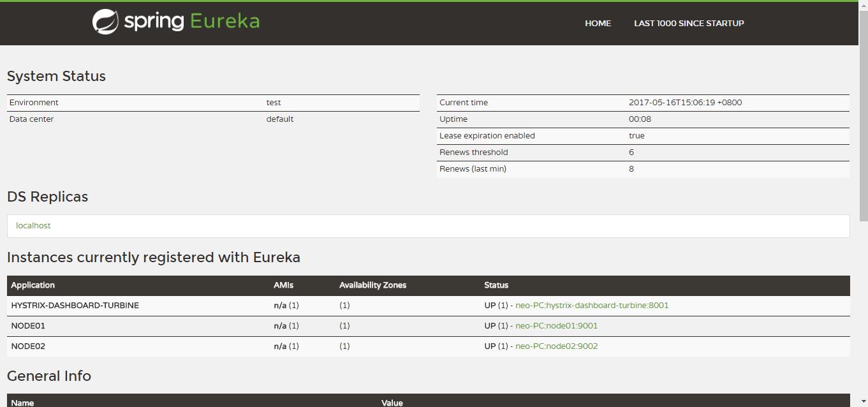Image resolution: width=868 pixels, height=407 pixels.
Task: Open LAST 1000 SINCE STARTUP page
Action: pos(689,24)
